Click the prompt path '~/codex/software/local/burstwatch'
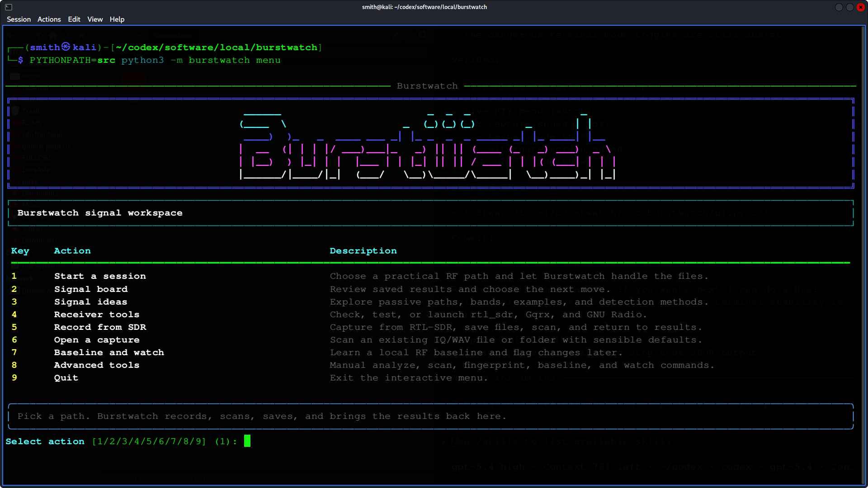Screen dimensions: 868x488 217,47
